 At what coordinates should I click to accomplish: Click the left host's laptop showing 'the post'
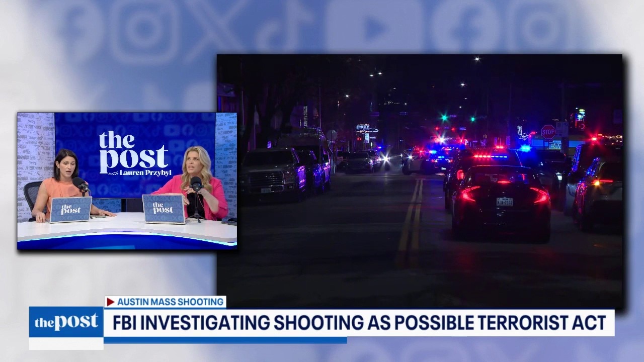click(70, 210)
